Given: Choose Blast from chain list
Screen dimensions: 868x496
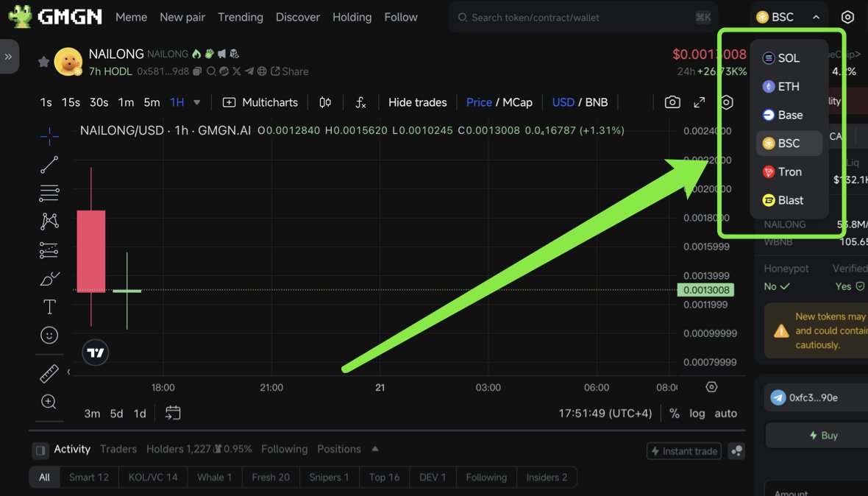Looking at the screenshot, I should pyautogui.click(x=789, y=200).
